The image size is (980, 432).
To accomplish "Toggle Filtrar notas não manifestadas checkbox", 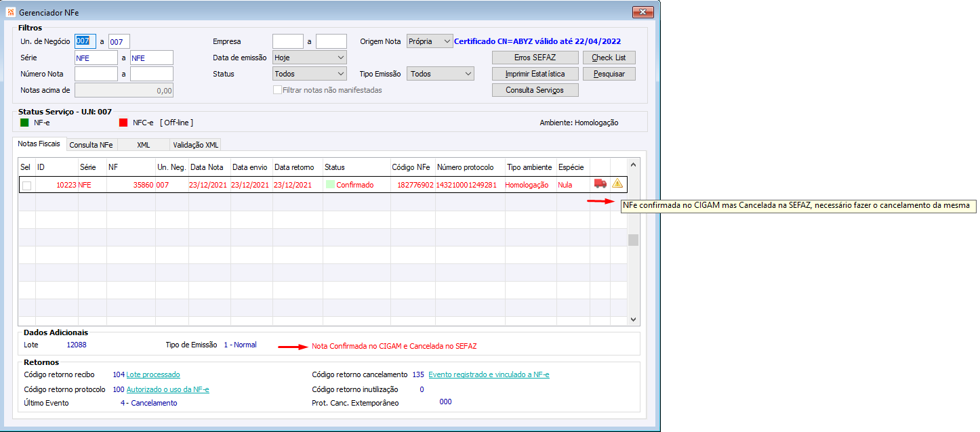I will pos(277,90).
